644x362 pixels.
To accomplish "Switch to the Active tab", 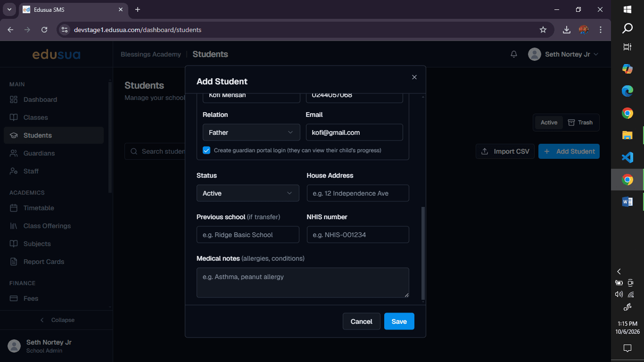I will click(x=549, y=123).
